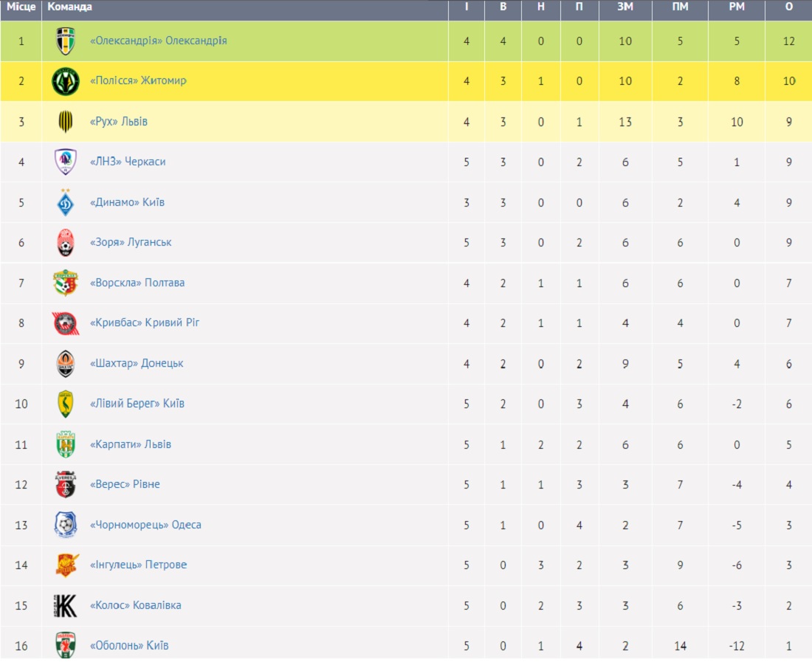Screen dimensions: 812x665
Task: Click the РМ column header
Action: (x=737, y=7)
